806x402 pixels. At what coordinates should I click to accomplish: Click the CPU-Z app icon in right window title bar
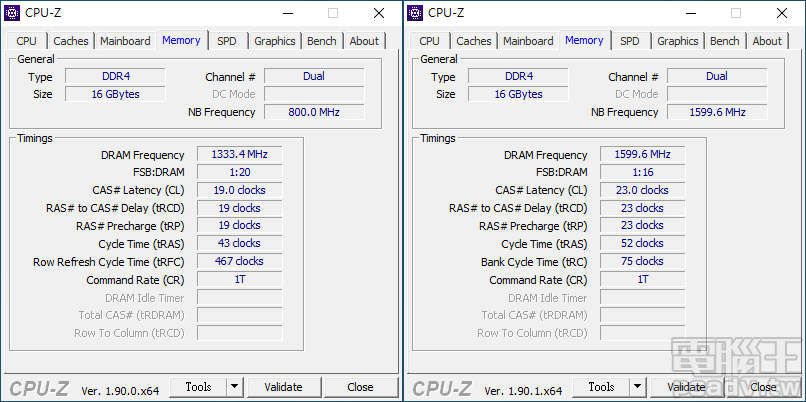[x=417, y=13]
